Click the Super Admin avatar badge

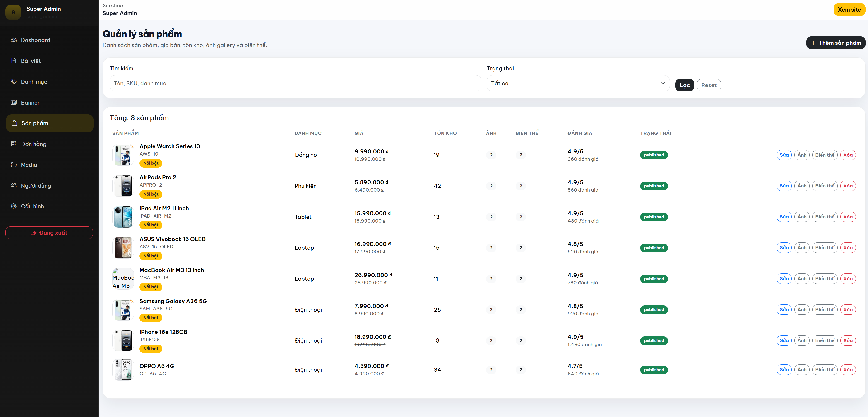[x=13, y=12]
